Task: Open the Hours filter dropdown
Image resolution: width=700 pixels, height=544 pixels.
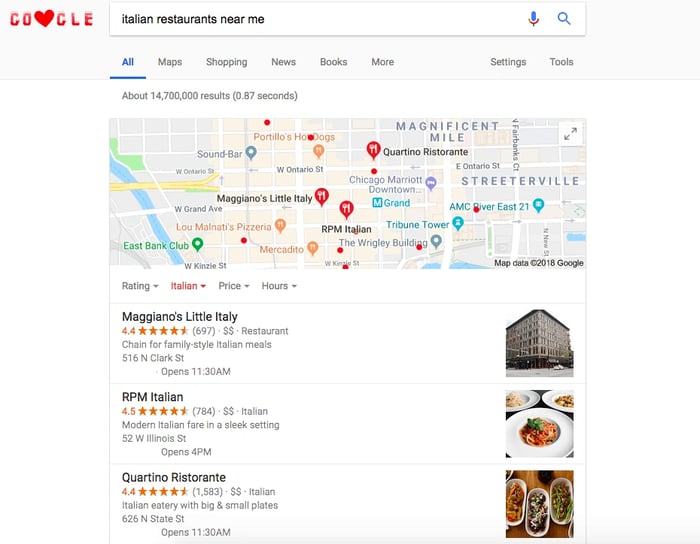Action: coord(279,286)
